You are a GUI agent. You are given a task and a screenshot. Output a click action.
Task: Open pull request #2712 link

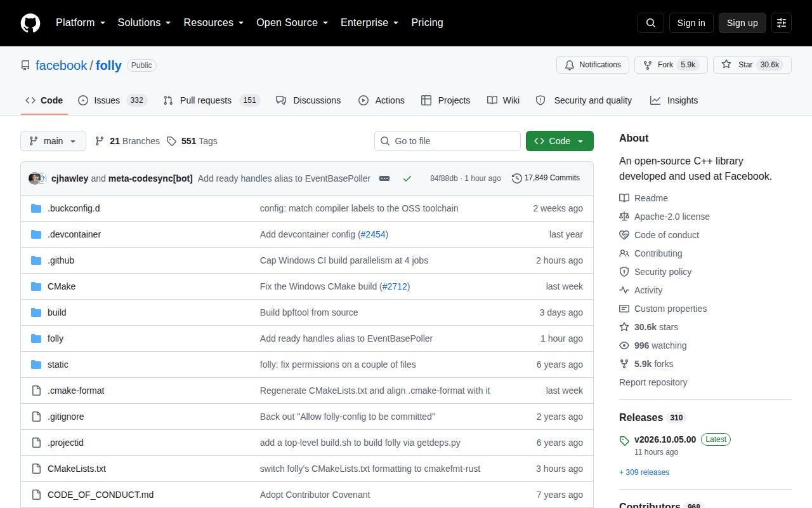tap(395, 286)
